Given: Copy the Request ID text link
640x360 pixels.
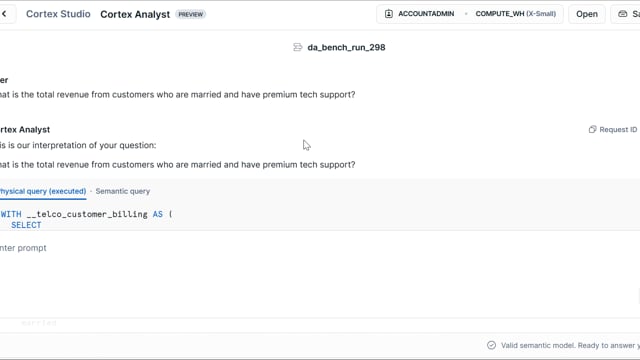Looking at the screenshot, I should [x=618, y=129].
